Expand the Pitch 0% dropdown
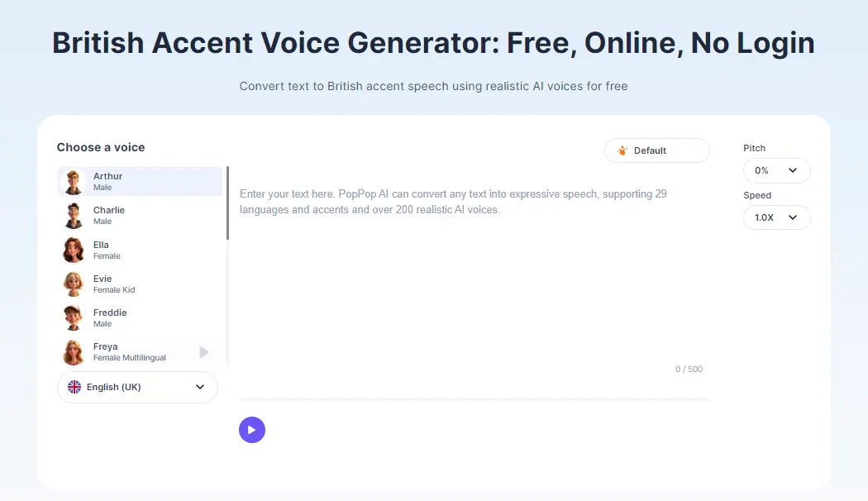 pos(776,170)
